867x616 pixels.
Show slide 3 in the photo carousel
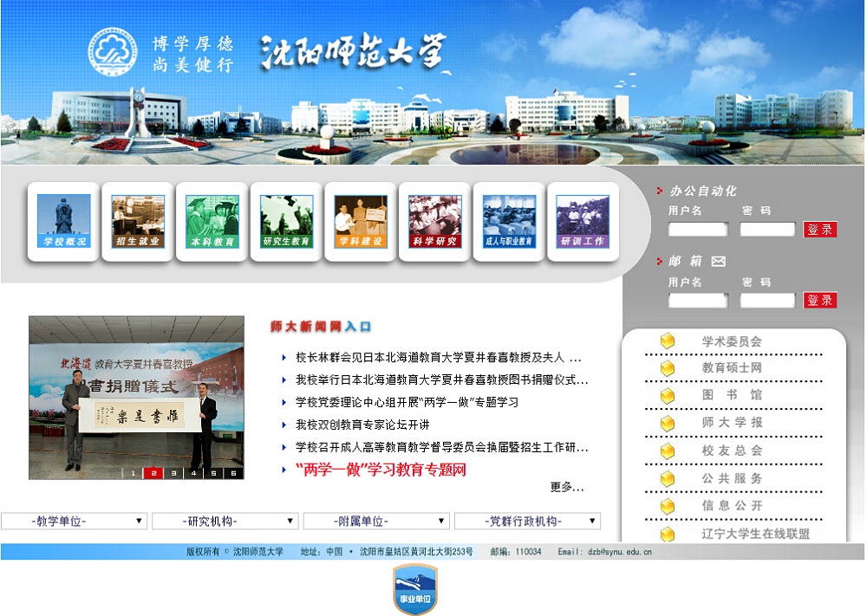(x=173, y=473)
